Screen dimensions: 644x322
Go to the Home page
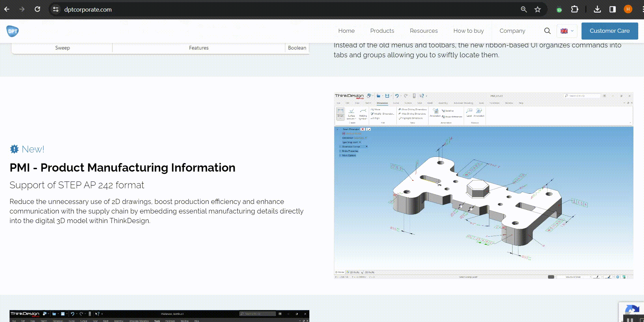(x=346, y=31)
